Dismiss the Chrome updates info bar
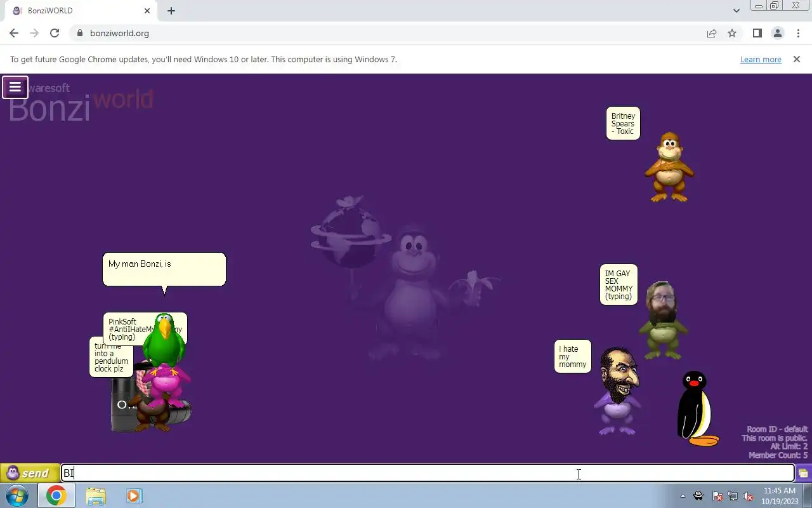Viewport: 812px width, 508px height. coord(797,59)
